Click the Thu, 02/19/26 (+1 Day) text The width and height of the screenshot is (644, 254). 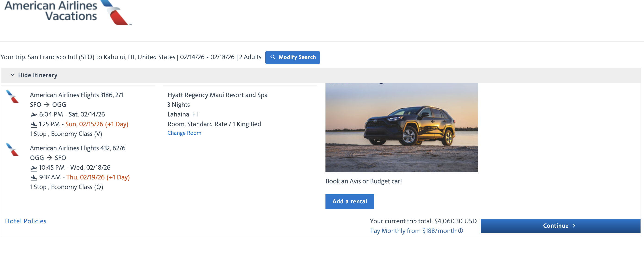[98, 177]
